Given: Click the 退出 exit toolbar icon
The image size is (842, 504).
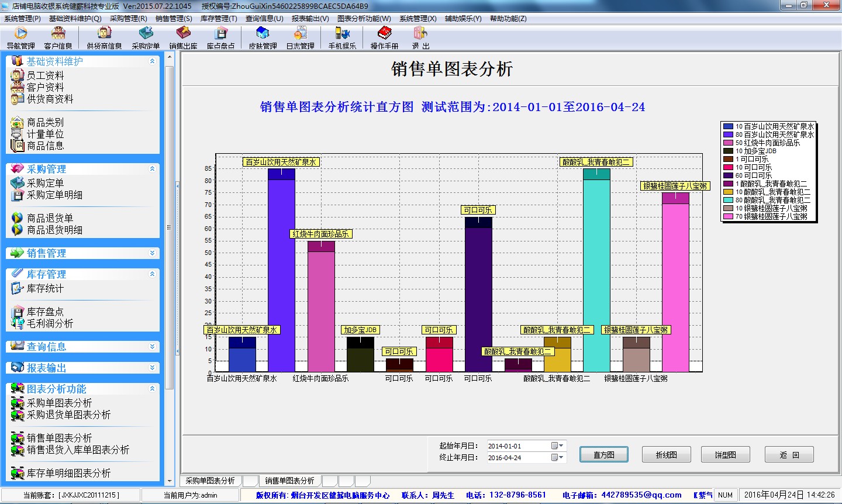Looking at the screenshot, I should [x=420, y=37].
